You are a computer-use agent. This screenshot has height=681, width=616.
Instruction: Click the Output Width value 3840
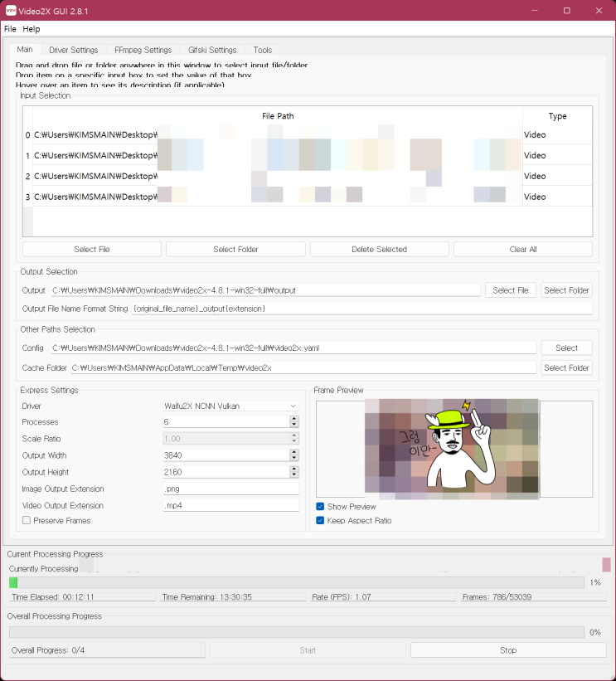point(226,455)
